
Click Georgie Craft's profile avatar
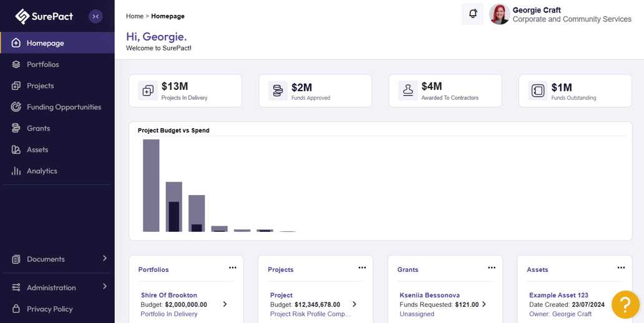tap(499, 14)
